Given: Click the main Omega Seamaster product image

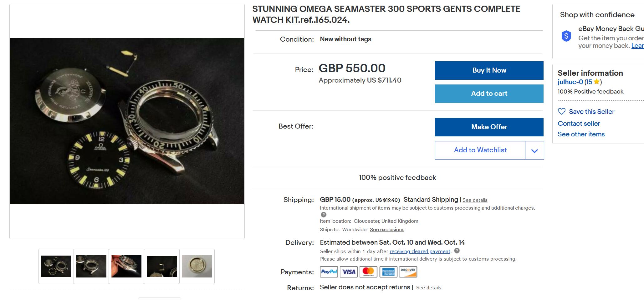Looking at the screenshot, I should point(127,121).
